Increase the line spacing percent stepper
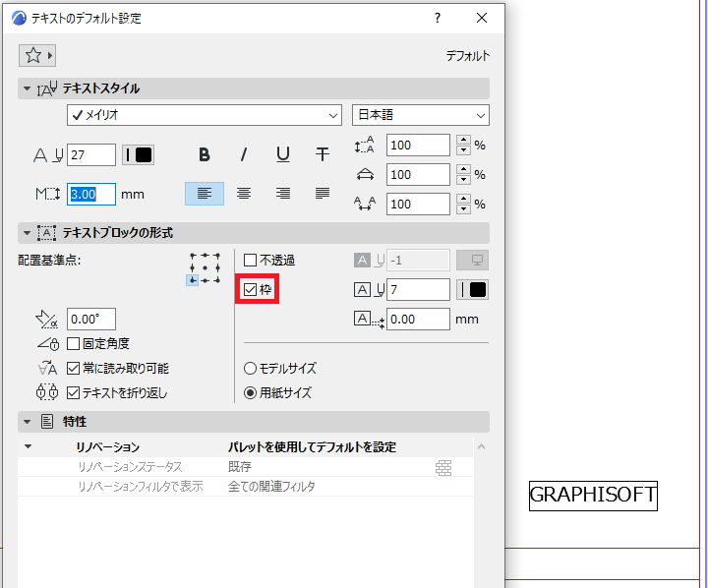 tap(463, 140)
